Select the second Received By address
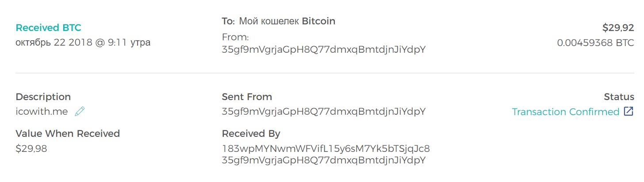This screenshot has width=644, height=182. 323,160
